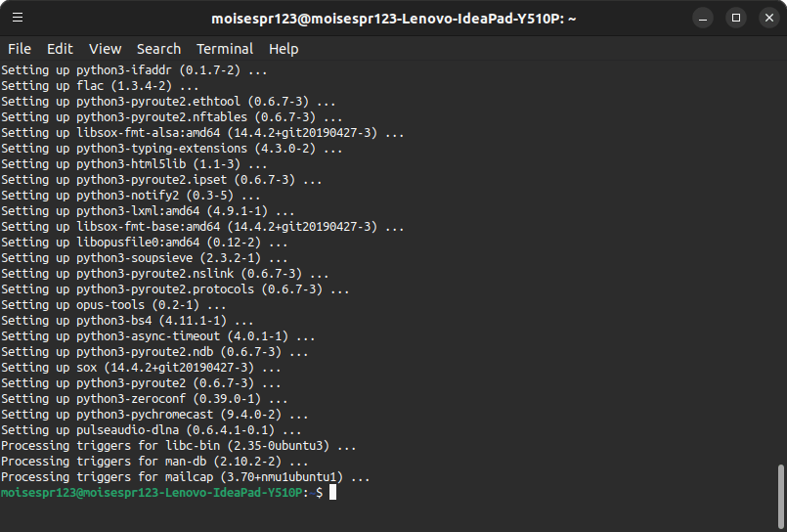The image size is (787, 532).
Task: Click the window title text in the title bar
Action: pos(394,19)
